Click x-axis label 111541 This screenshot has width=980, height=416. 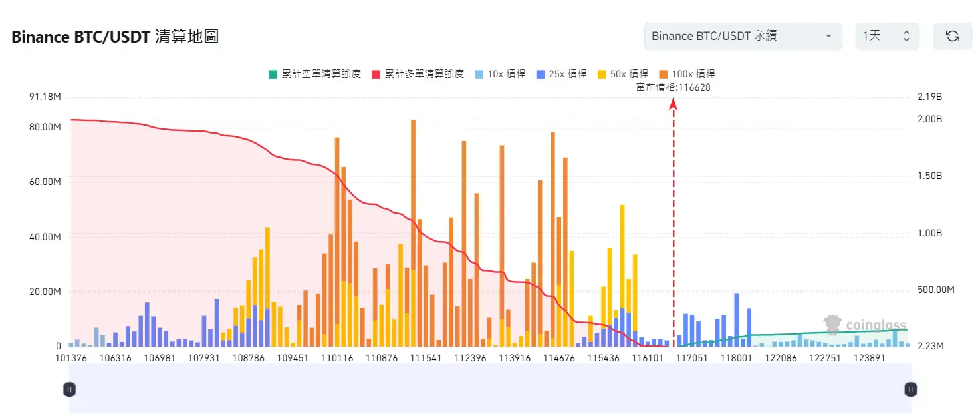[426, 358]
